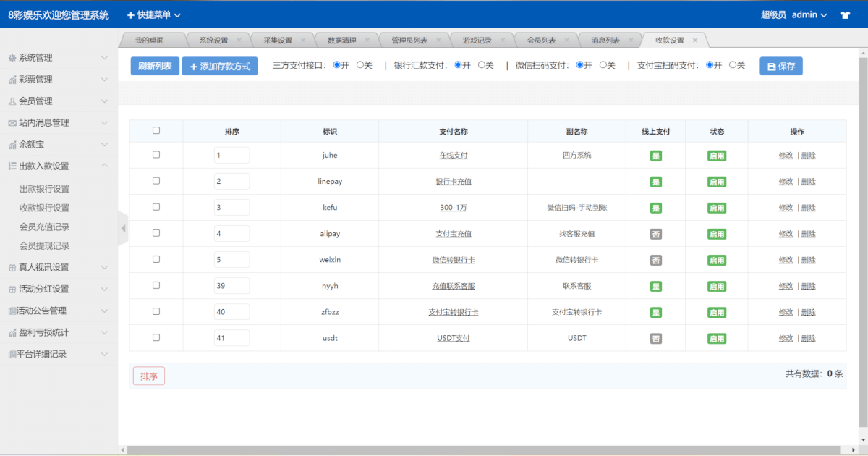This screenshot has width=868, height=456.
Task: Open 会员充值记录 in the sidebar
Action: click(44, 227)
